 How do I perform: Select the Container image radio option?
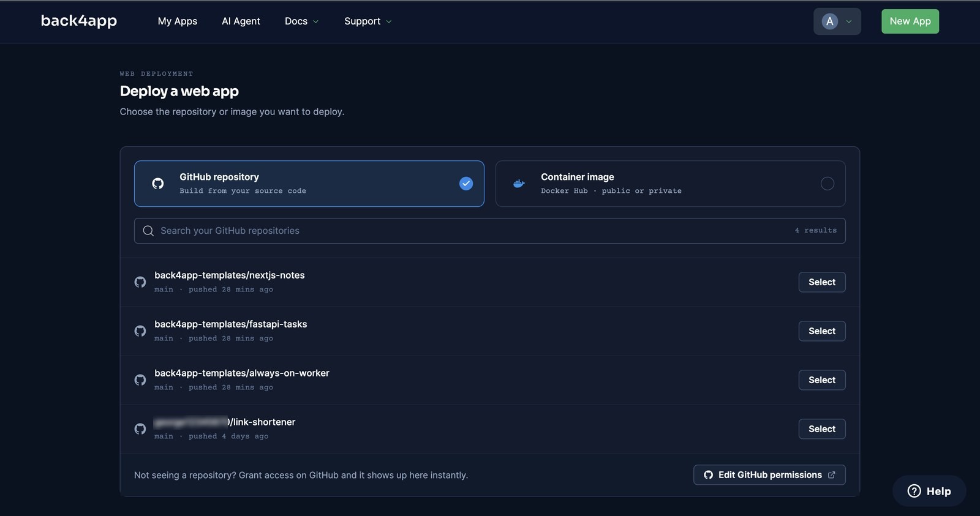827,184
